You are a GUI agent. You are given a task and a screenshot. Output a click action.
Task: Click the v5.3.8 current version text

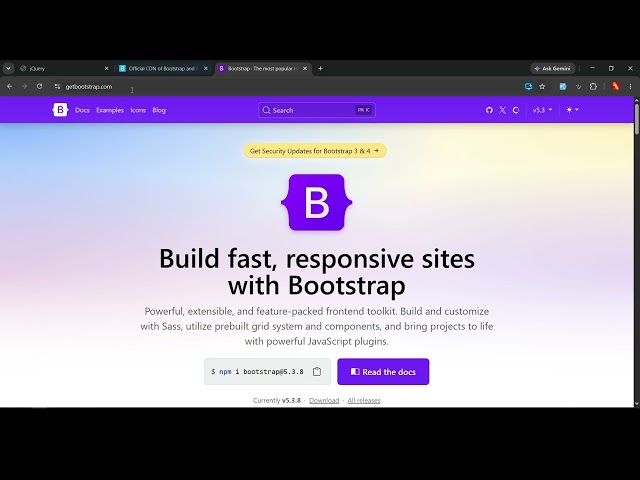pos(291,400)
